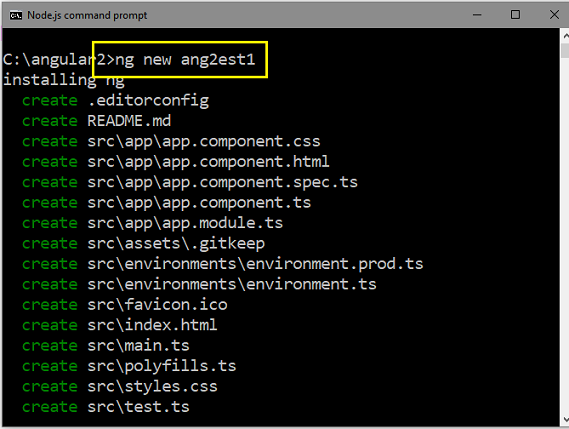
Task: Click the 'C:\angular2>' prompt path
Action: (59, 59)
